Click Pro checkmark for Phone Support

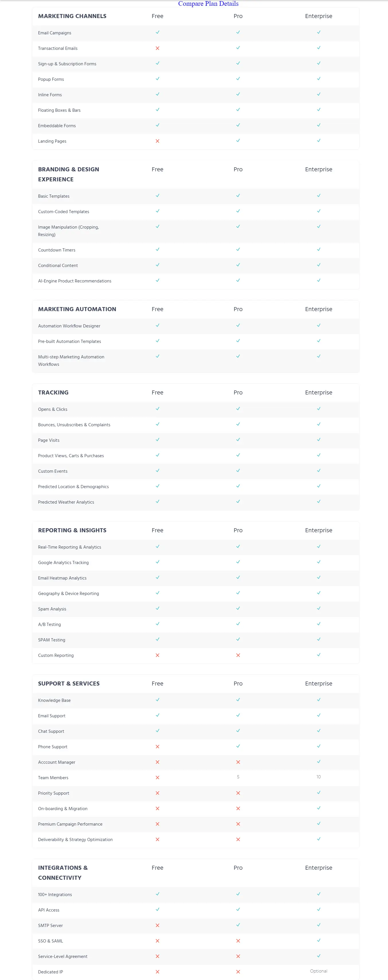[238, 746]
